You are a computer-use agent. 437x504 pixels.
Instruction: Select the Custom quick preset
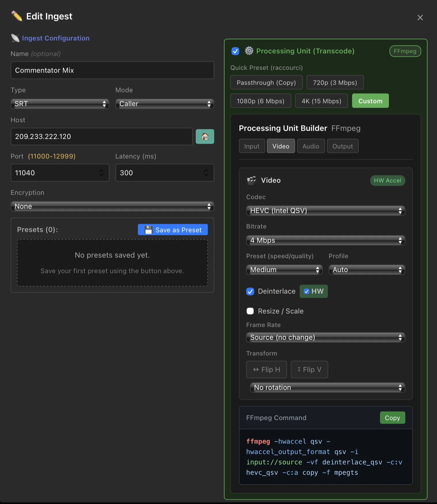tap(370, 101)
